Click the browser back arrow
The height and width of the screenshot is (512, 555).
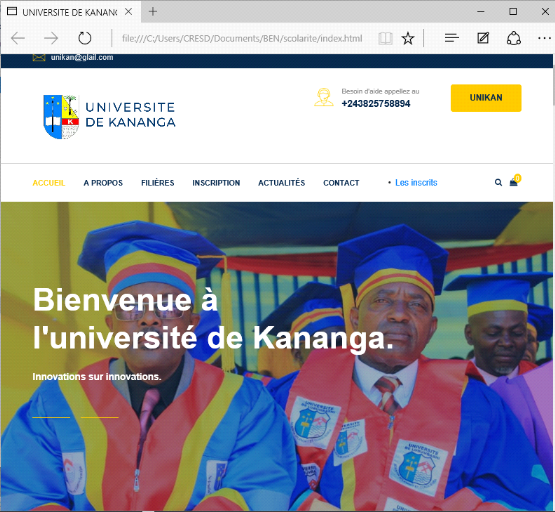coord(18,38)
